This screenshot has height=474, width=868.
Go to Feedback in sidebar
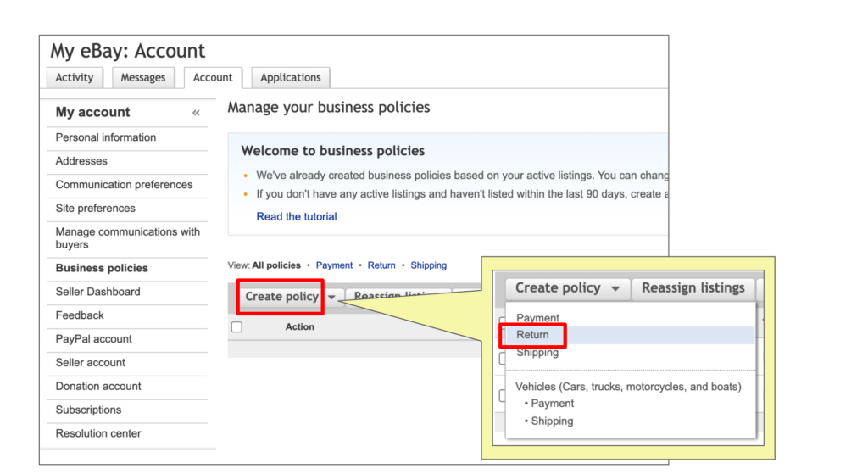pos(80,315)
